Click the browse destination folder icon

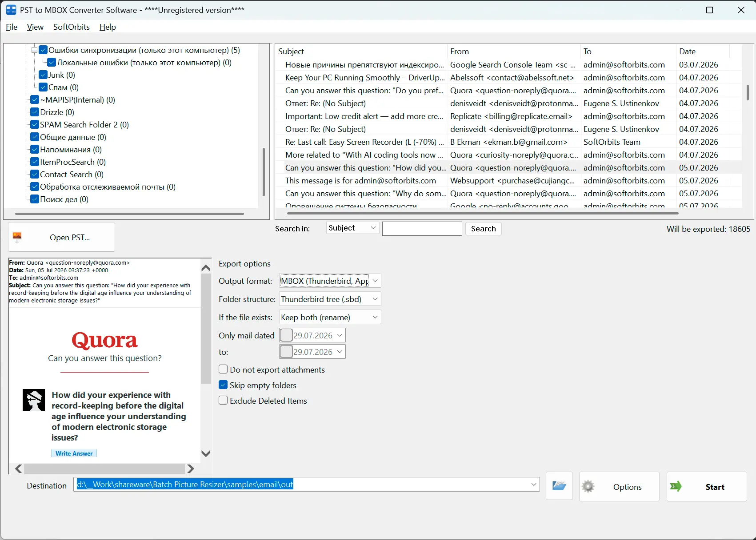[559, 486]
